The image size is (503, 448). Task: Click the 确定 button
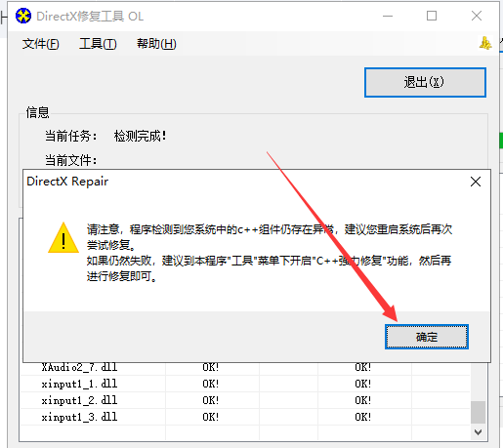coord(427,337)
